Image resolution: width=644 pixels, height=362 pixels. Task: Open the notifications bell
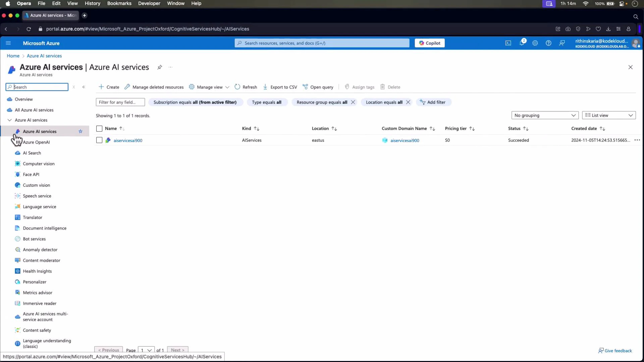(x=522, y=43)
